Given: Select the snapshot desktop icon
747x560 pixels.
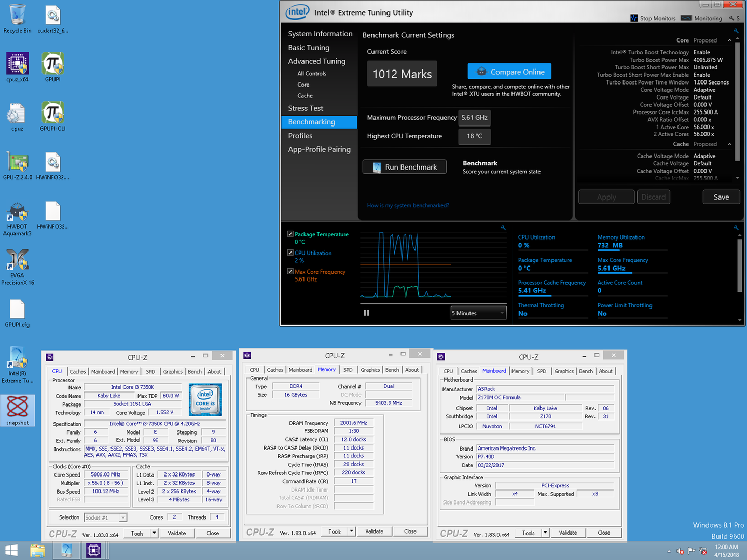Looking at the screenshot, I should (x=17, y=410).
